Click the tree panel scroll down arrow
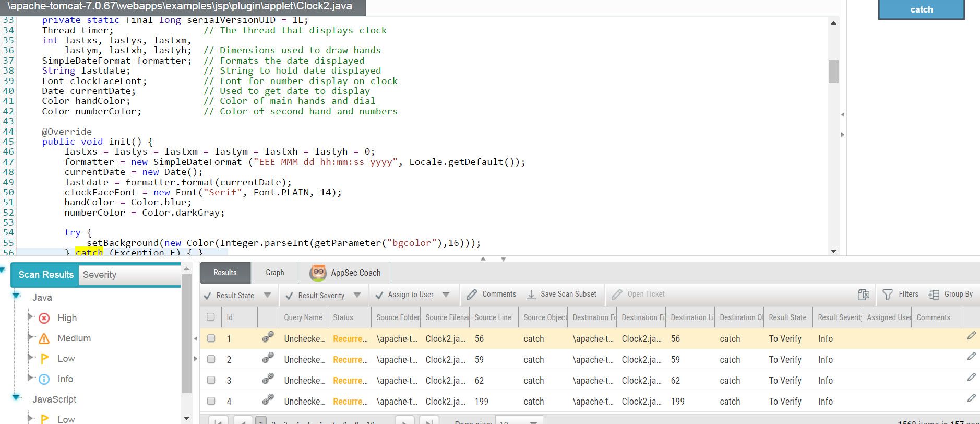Screen dimensions: 980x424 click(x=186, y=419)
